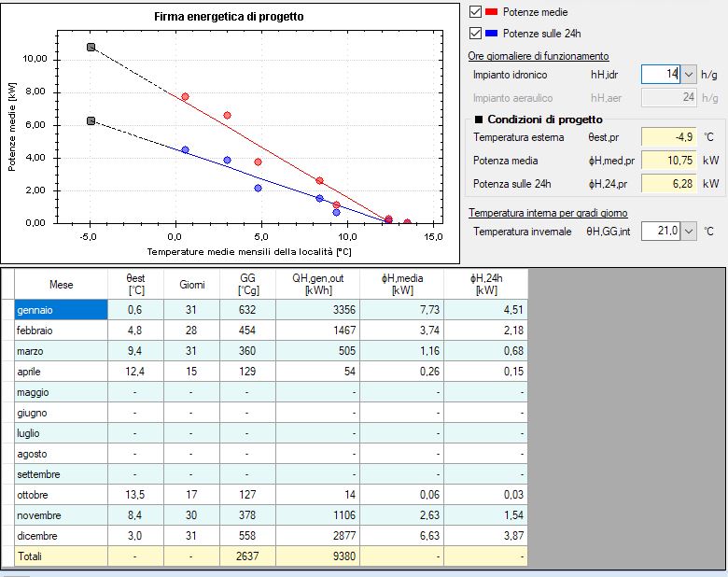
Task: Click the Mese column header
Action: (62, 285)
